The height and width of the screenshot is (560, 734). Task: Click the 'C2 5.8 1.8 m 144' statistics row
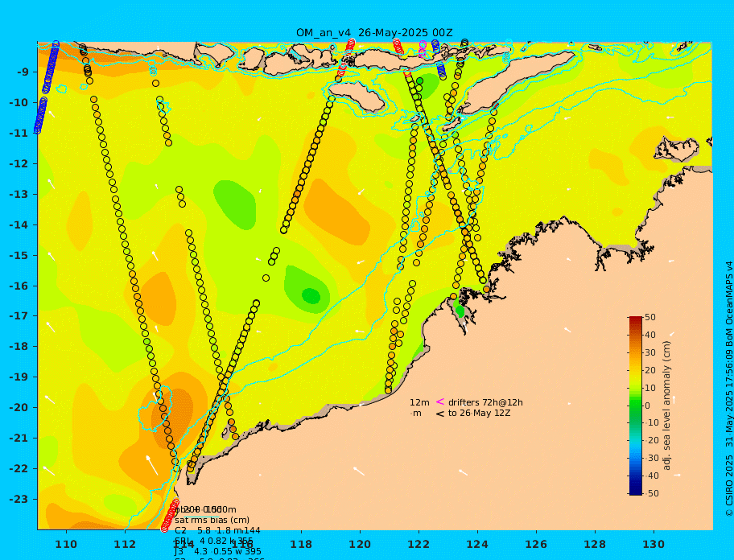point(217,530)
